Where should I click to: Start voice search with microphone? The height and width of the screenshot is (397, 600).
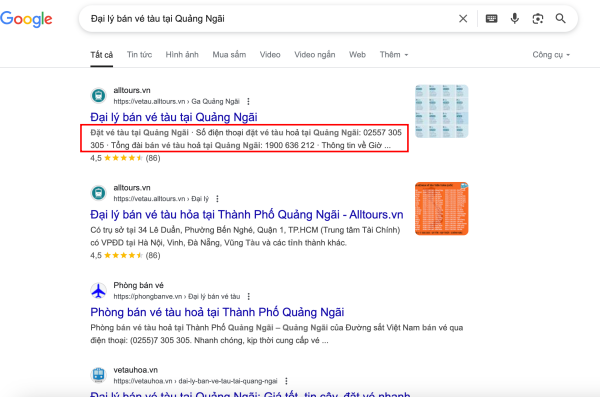click(x=515, y=18)
